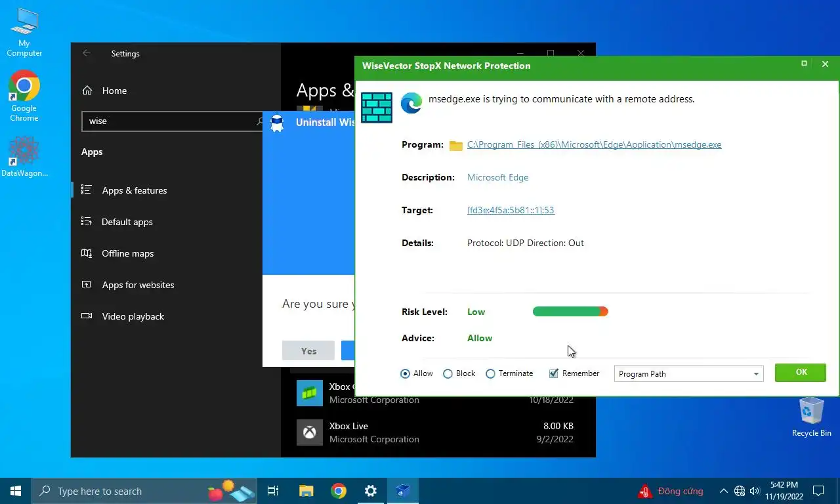Click the Xbox Game Bar green icon
The image size is (840, 504).
coord(309,393)
